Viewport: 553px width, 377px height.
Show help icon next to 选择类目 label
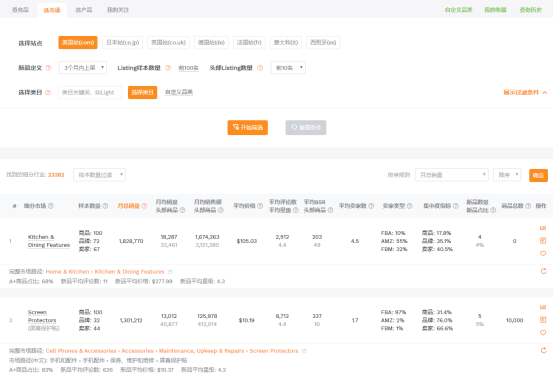click(x=48, y=92)
